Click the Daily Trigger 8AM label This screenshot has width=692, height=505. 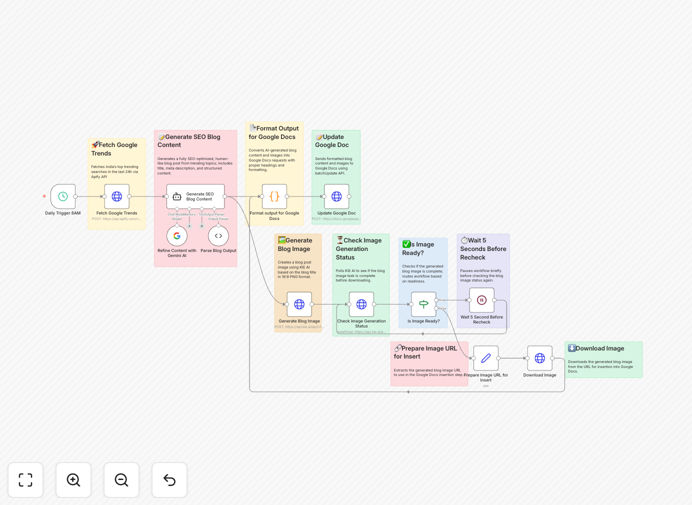(63, 213)
